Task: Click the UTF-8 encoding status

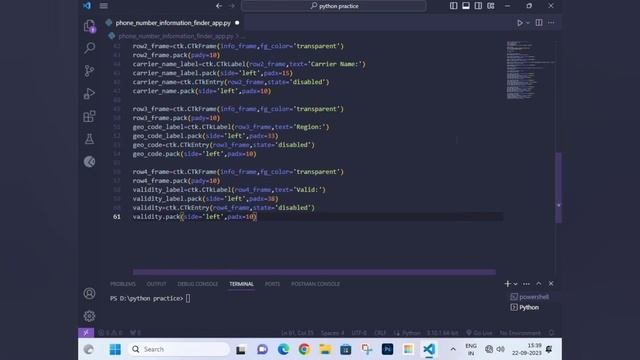Action: coord(359,333)
